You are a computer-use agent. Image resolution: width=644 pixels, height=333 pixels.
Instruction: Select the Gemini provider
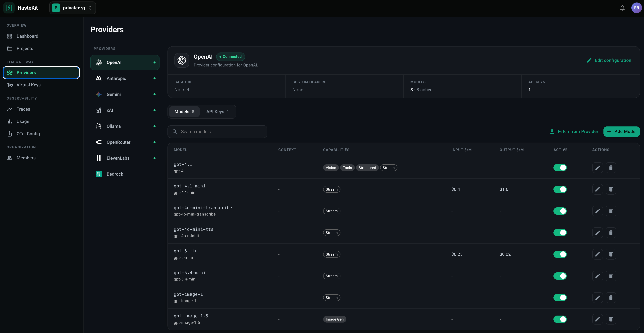(x=125, y=95)
